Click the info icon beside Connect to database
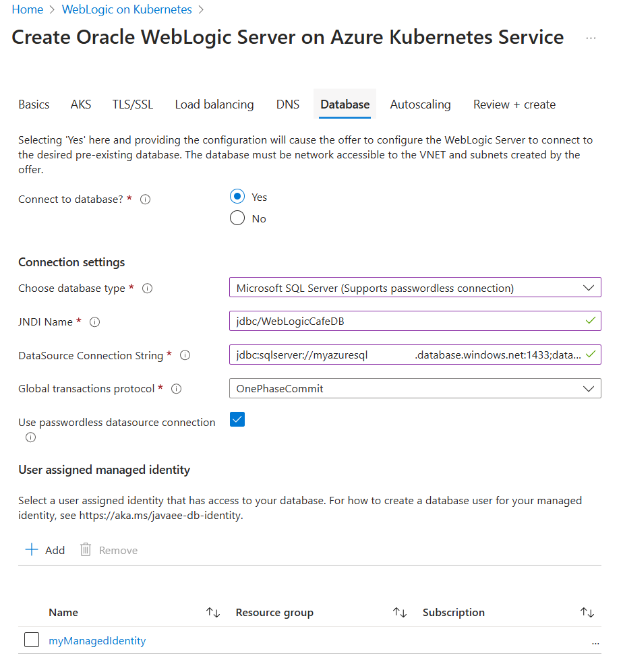623x672 pixels. click(x=145, y=199)
